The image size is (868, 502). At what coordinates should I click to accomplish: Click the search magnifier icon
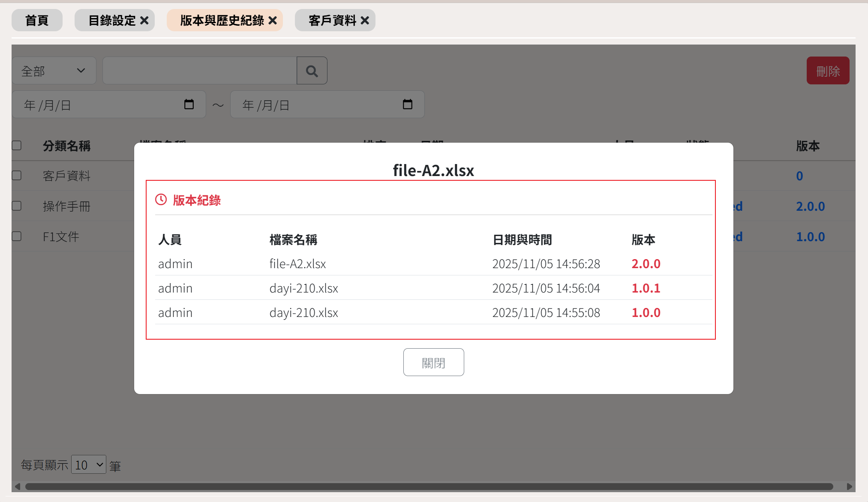312,71
